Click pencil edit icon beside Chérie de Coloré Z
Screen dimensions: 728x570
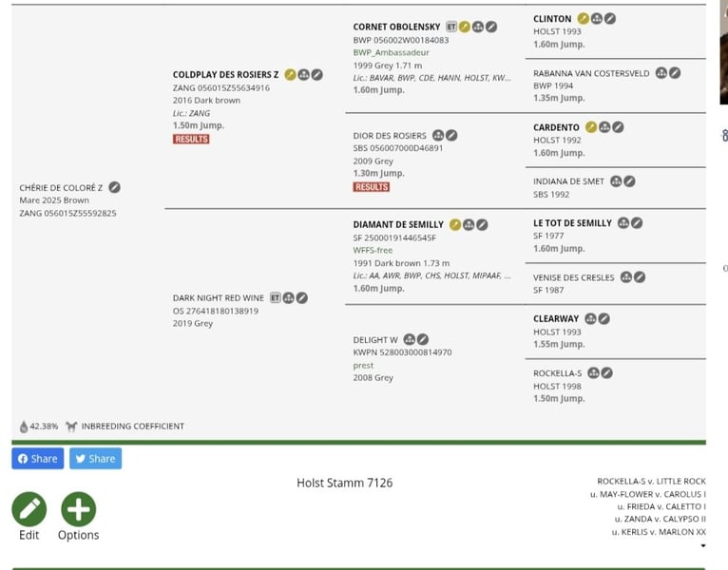pyautogui.click(x=115, y=187)
